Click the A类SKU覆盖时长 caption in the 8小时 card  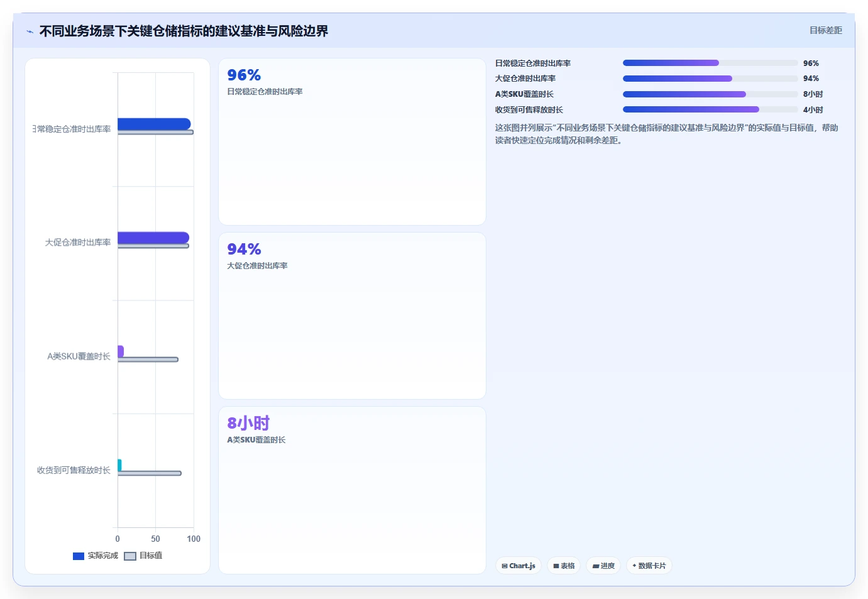pos(256,440)
